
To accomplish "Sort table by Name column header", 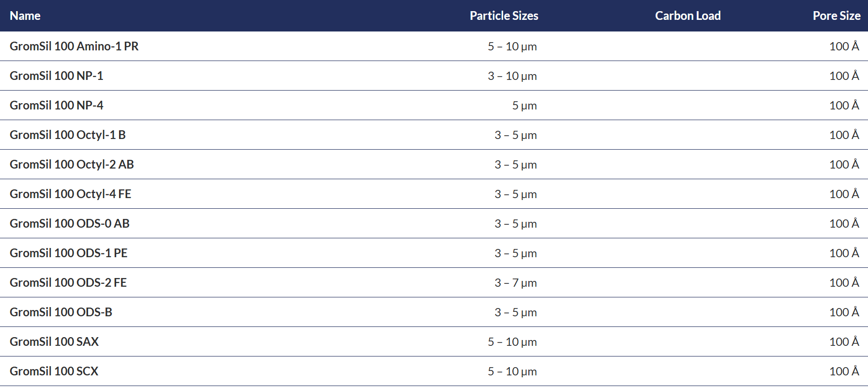I will (25, 15).
